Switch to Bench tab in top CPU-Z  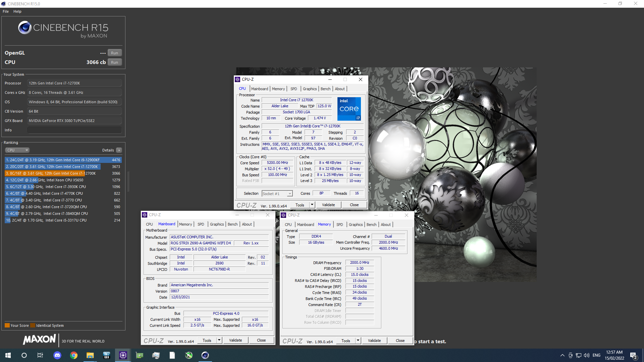click(x=325, y=89)
